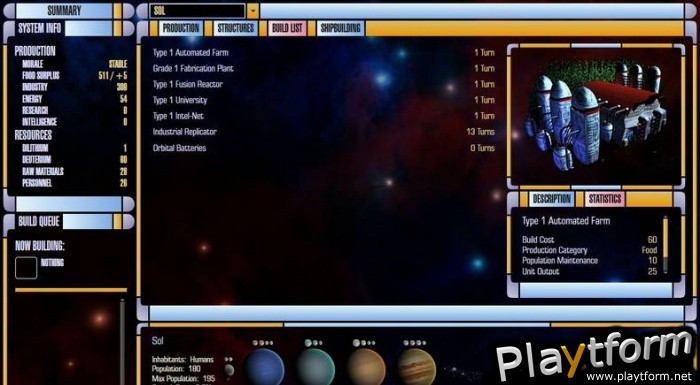Screen dimensions: 700x385
Task: Select the striped gas giant planet
Action: click(x=417, y=367)
